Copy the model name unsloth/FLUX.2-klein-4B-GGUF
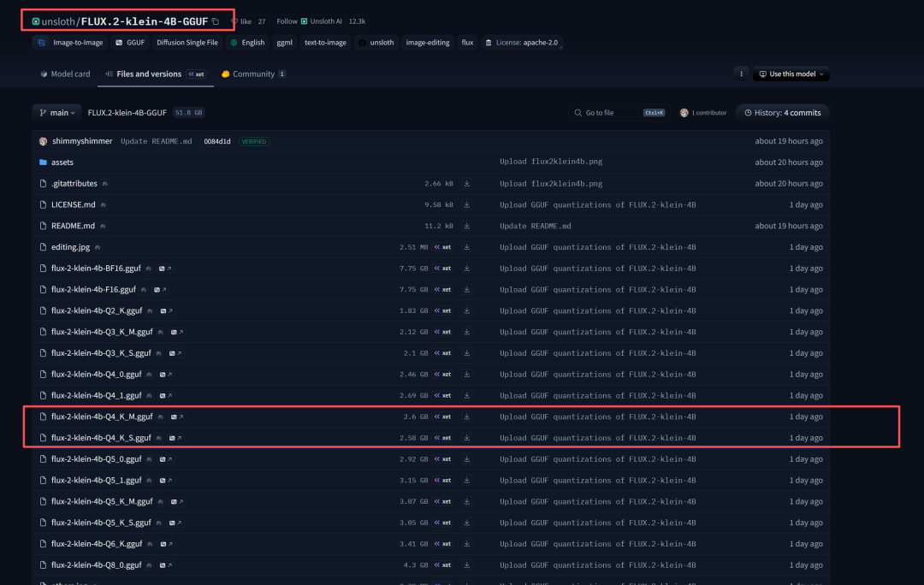This screenshot has width=924, height=585. pos(216,21)
